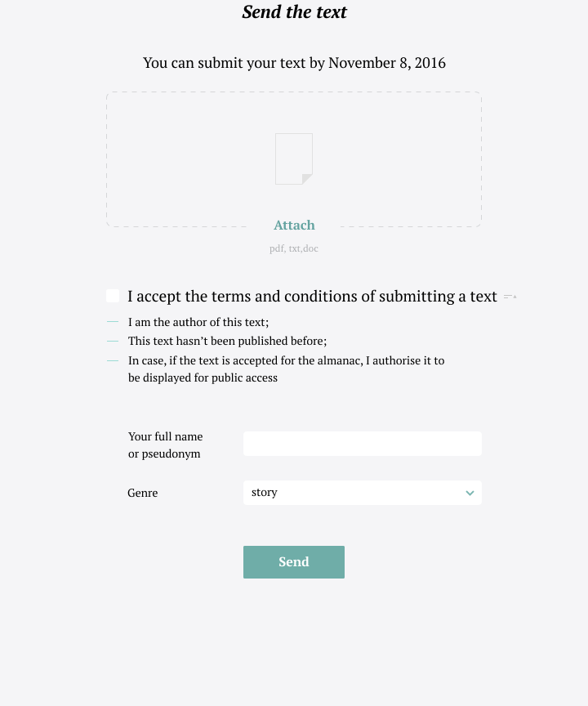Screen dimensions: 588x706
Task: Click the teal chevron arrow in the Genre field
Action: point(470,493)
